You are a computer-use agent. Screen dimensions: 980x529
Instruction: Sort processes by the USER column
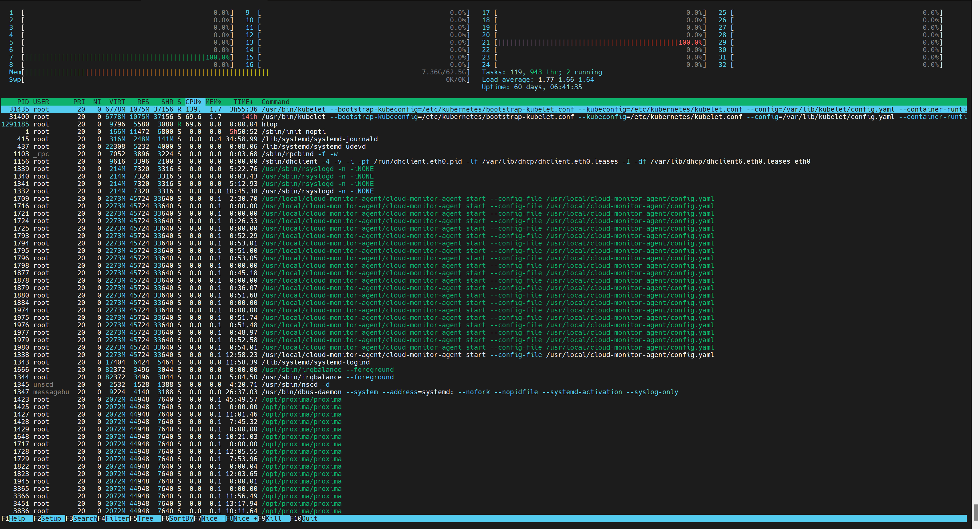click(x=41, y=102)
